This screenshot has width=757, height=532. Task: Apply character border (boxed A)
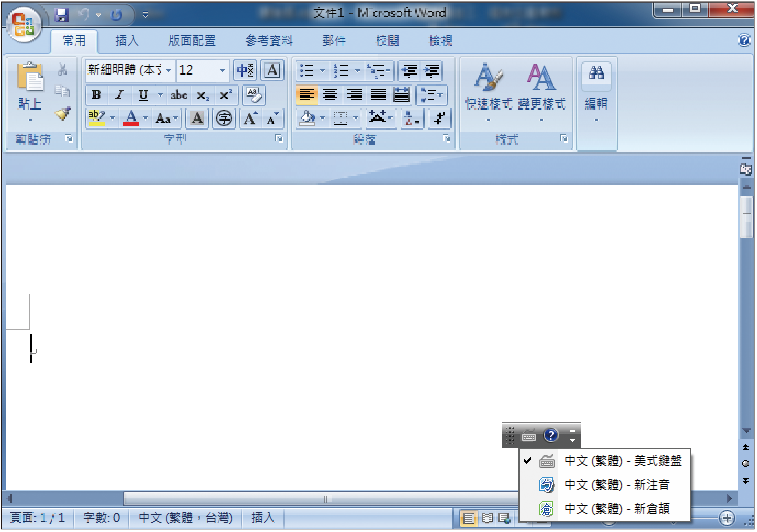coord(272,71)
